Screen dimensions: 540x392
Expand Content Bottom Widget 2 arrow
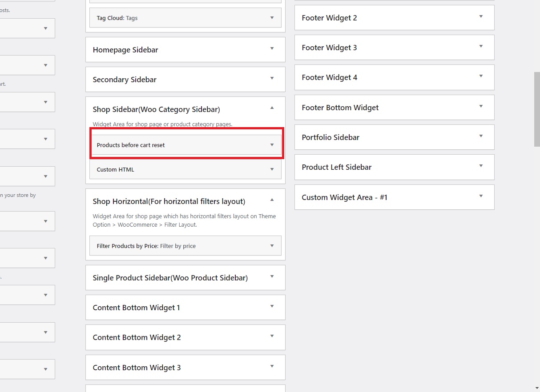pyautogui.click(x=272, y=336)
